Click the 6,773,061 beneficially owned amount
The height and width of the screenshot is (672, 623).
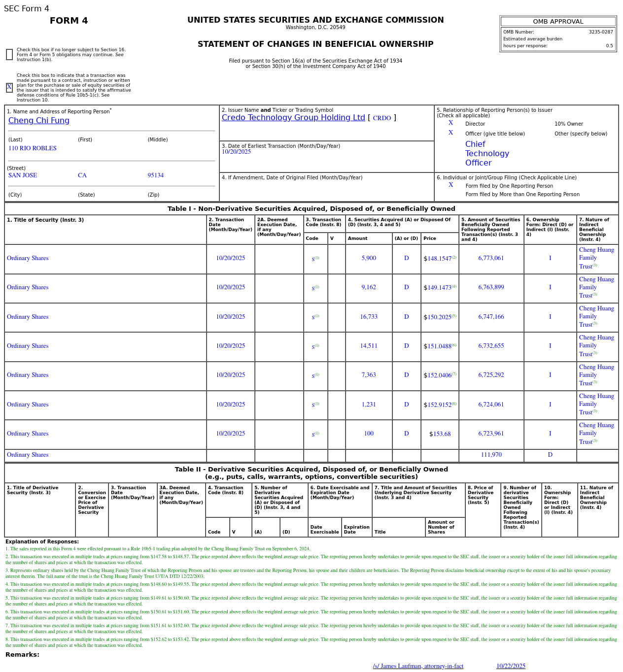491,258
